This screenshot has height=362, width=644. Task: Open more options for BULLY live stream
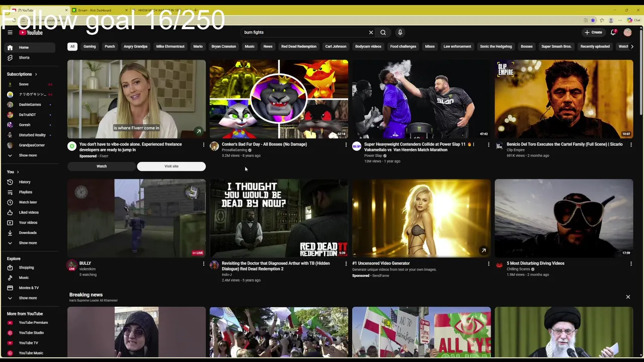(203, 263)
